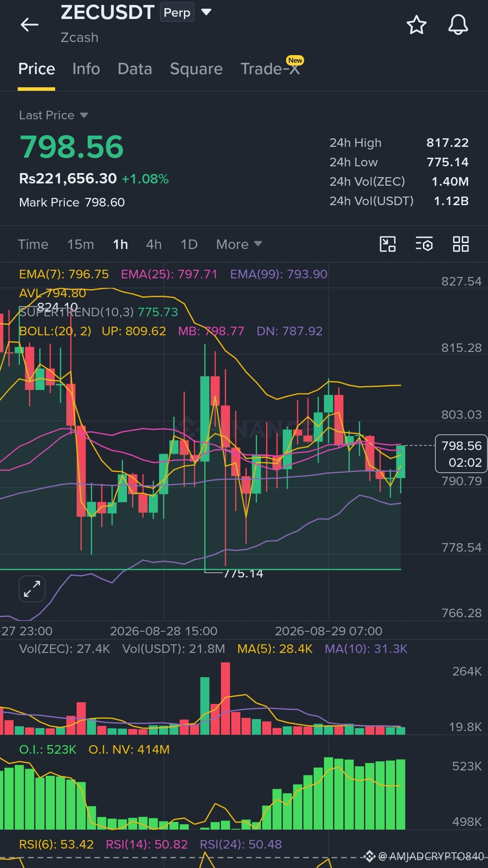488x868 pixels.
Task: Tap the 824.10 high price marker
Action: [x=57, y=307]
